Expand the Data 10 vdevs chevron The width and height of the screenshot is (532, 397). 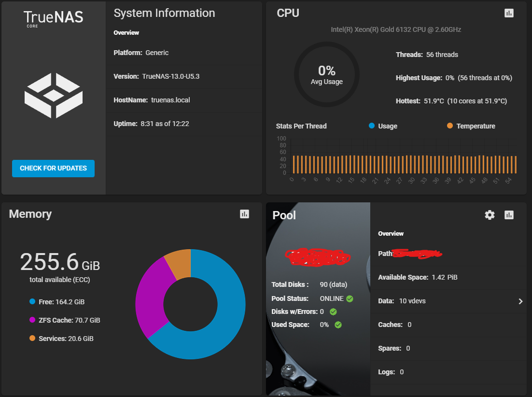[x=520, y=301]
